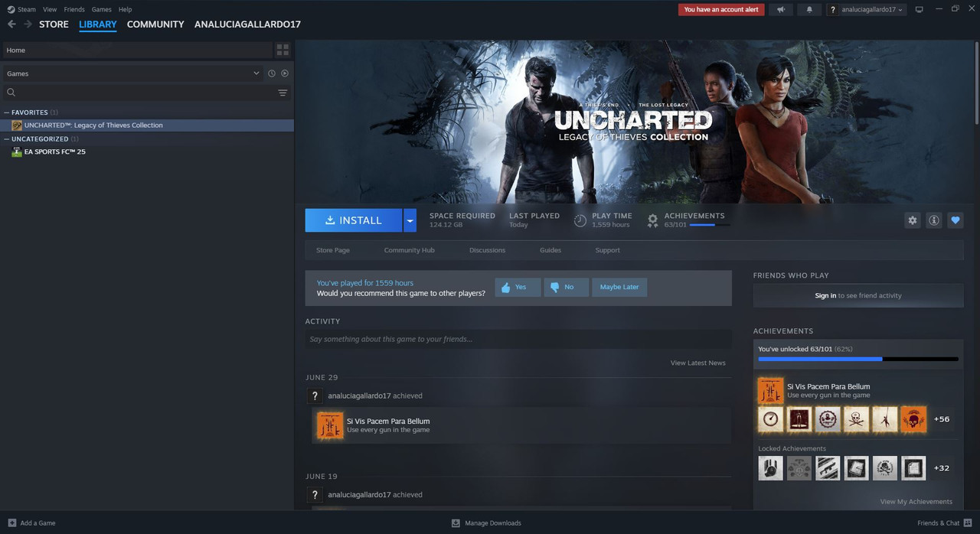
Task: Click the orange skull unlocked achievement icon
Action: 913,419
